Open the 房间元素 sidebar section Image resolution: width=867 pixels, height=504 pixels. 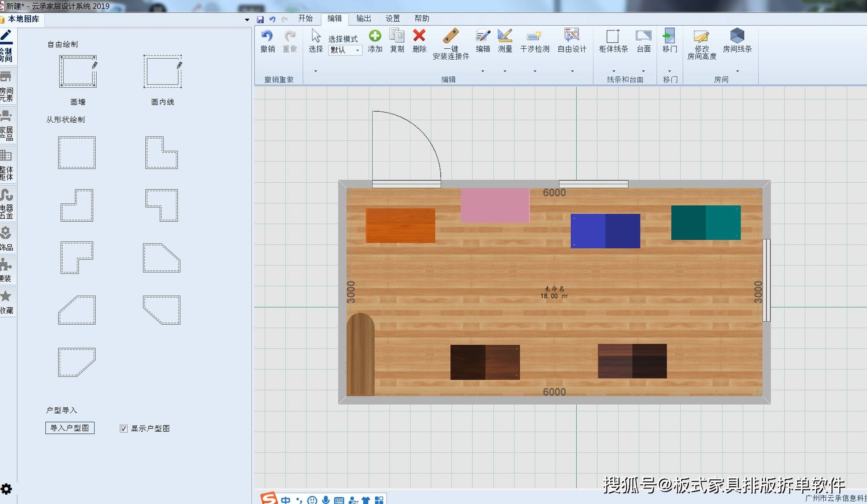point(7,86)
